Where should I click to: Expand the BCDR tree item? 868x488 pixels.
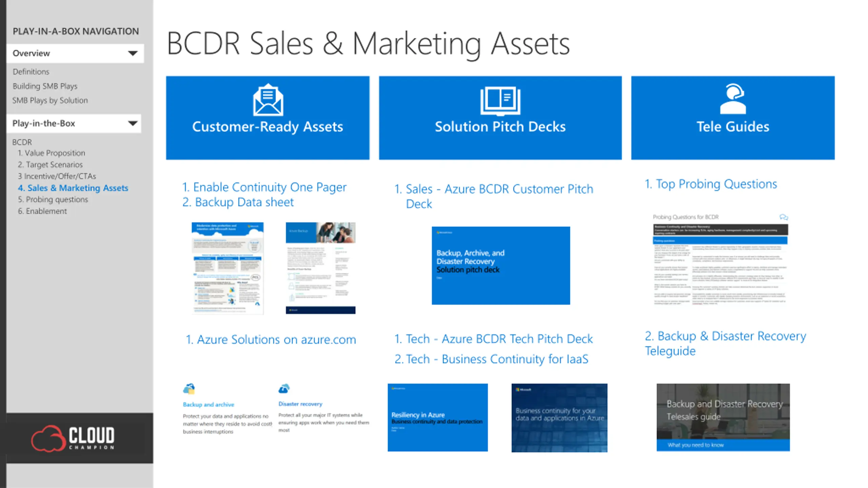[22, 142]
